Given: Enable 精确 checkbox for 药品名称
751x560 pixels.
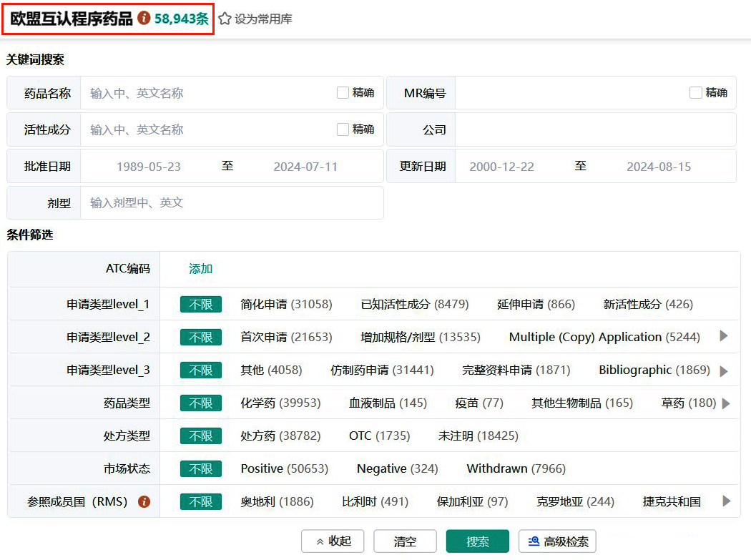Looking at the screenshot, I should pos(343,93).
